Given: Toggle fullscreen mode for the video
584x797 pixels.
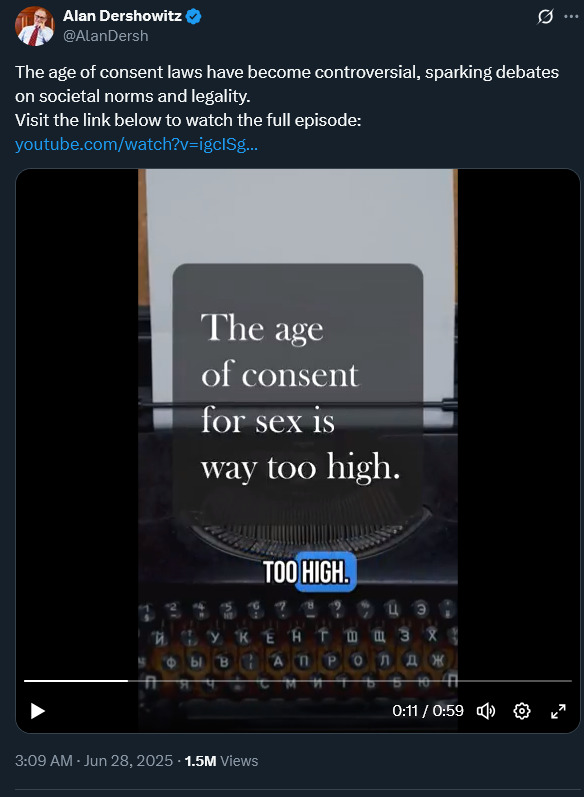Looking at the screenshot, I should click(x=558, y=711).
